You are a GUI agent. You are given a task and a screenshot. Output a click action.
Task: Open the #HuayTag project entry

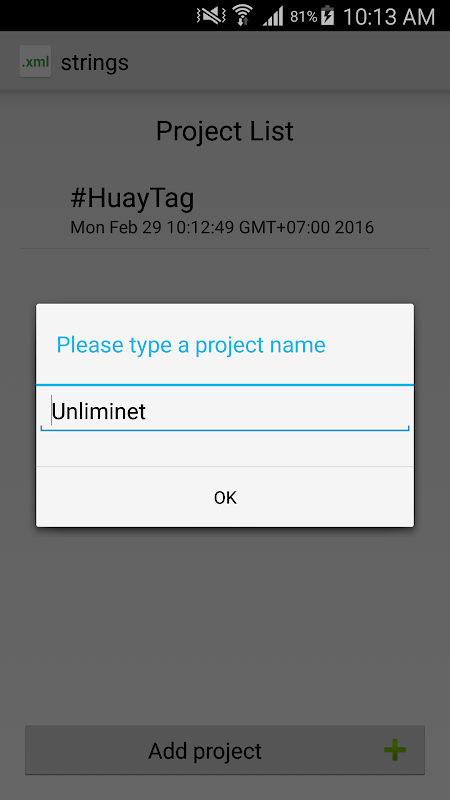click(x=225, y=212)
